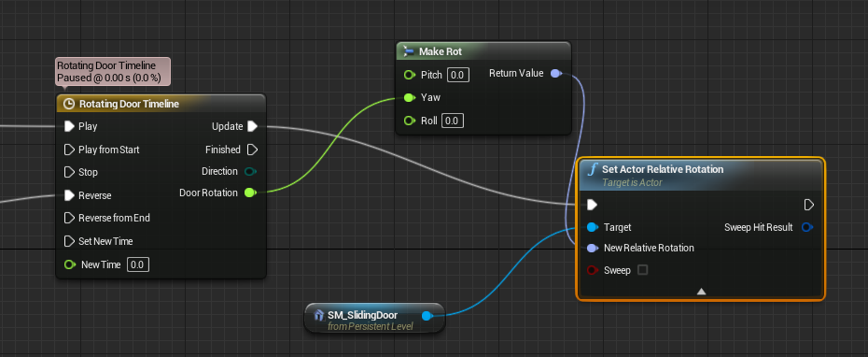The image size is (868, 357).
Task: Click the Yaw input pin on Make Rot
Action: (x=410, y=97)
